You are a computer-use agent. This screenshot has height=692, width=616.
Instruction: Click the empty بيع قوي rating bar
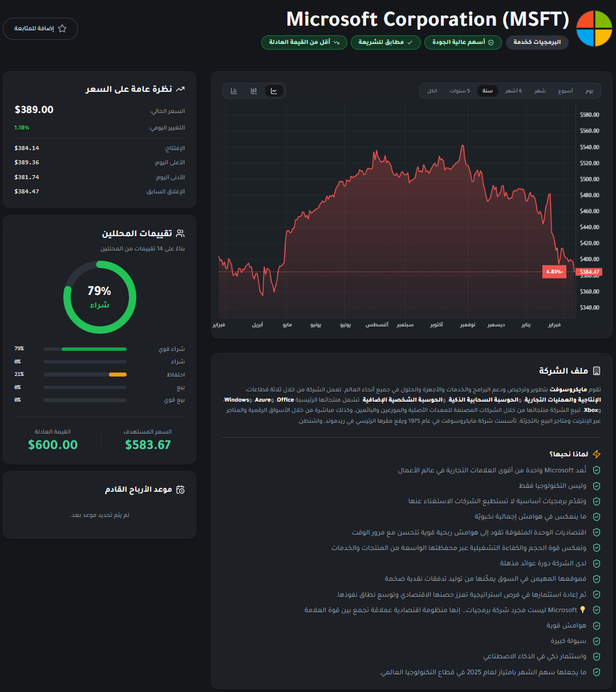tap(85, 400)
